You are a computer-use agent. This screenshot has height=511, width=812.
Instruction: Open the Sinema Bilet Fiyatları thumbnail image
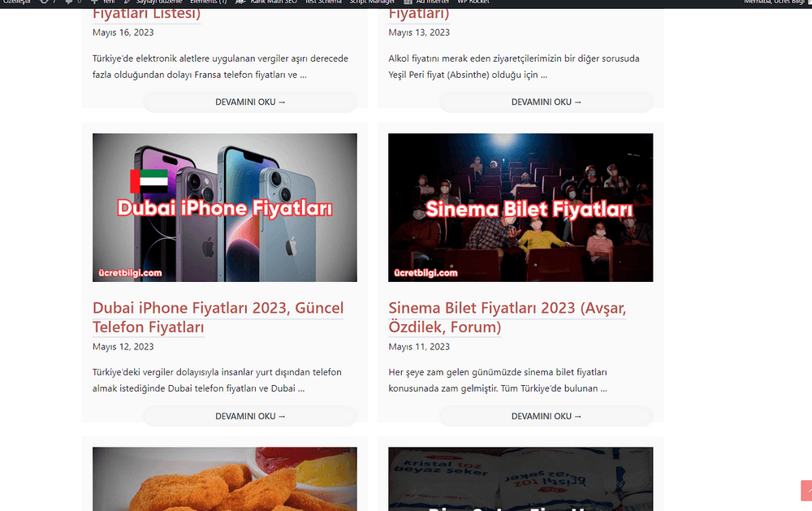(x=520, y=208)
